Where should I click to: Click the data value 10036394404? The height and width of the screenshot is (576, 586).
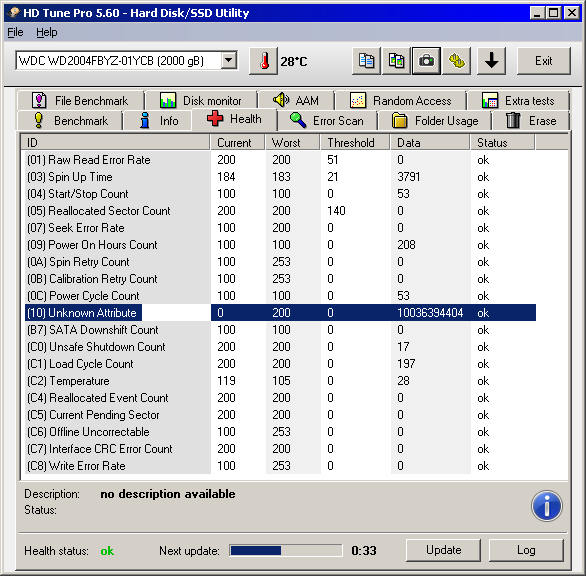[x=430, y=312]
